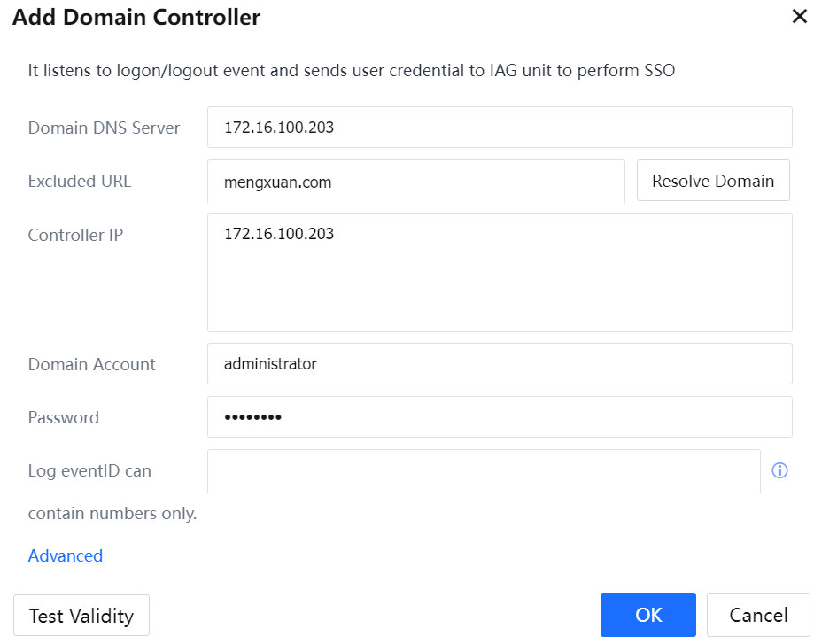Confirm with the blue OK button
The width and height of the screenshot is (814, 644).
point(647,615)
